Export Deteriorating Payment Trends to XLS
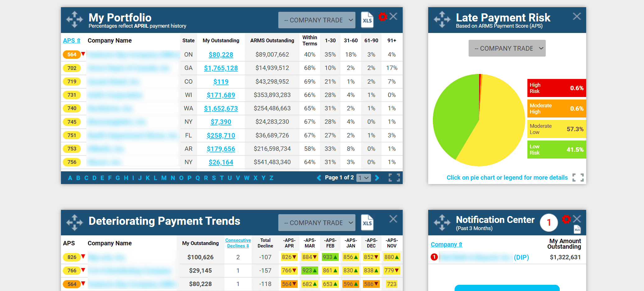 coord(367,223)
